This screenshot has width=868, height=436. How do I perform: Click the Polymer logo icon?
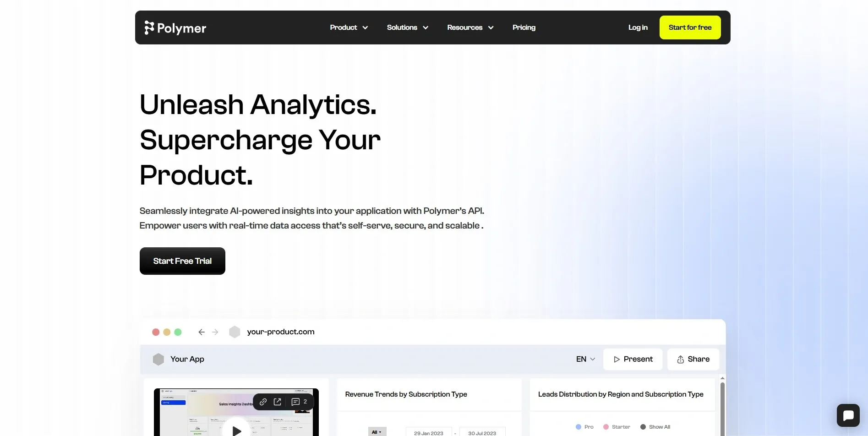[x=149, y=28]
